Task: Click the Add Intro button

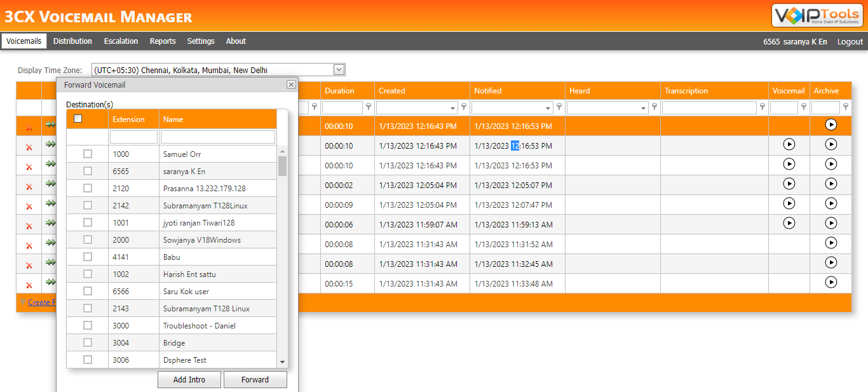Action: click(x=189, y=379)
